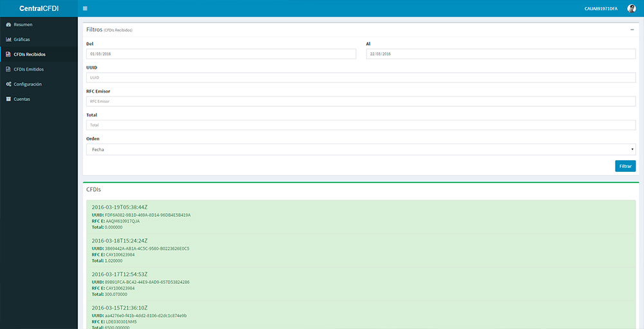The width and height of the screenshot is (644, 329).
Task: Click into the RFC Emisor field
Action: point(361,101)
